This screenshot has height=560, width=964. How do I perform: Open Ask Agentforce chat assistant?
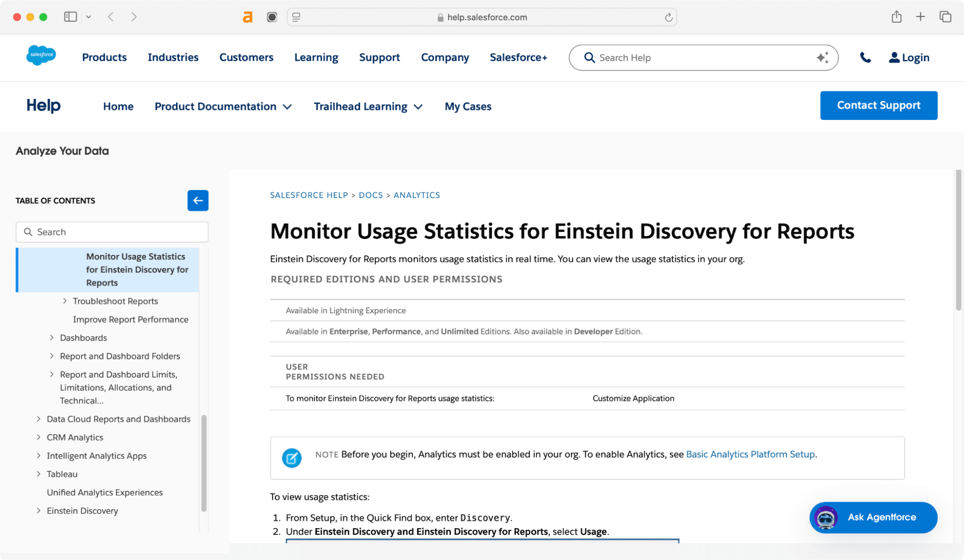tap(873, 517)
